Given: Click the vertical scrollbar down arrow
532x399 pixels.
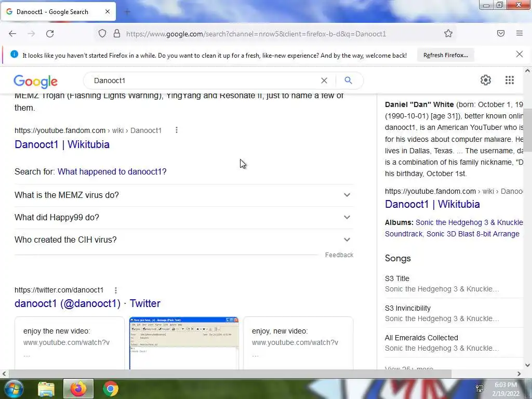Looking at the screenshot, I should coord(527,365).
